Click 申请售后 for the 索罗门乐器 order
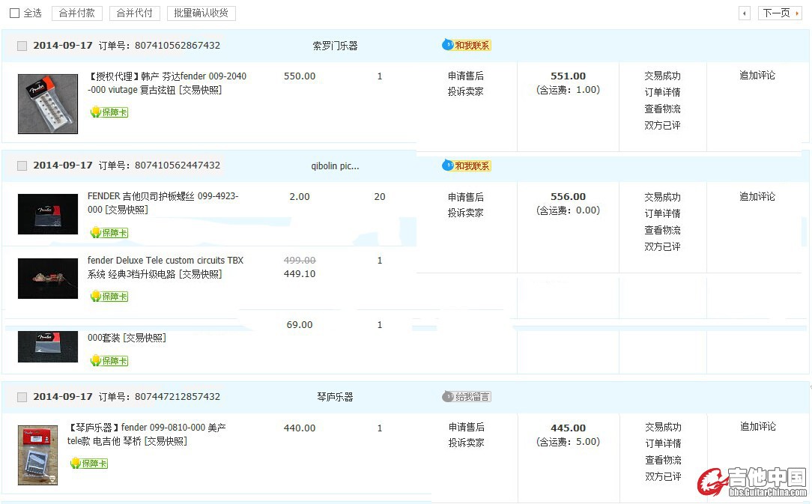Viewport: 812px width, 504px height. (466, 76)
